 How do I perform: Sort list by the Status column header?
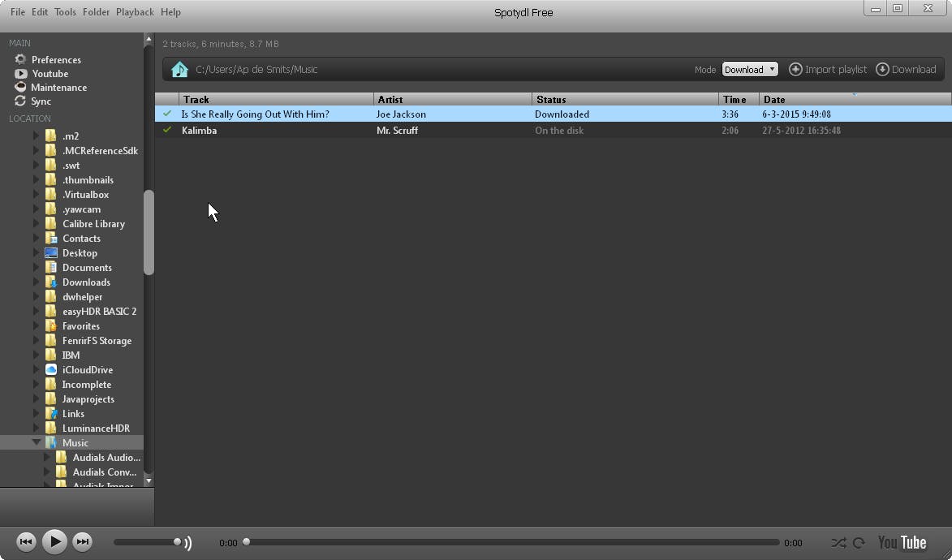click(x=626, y=99)
